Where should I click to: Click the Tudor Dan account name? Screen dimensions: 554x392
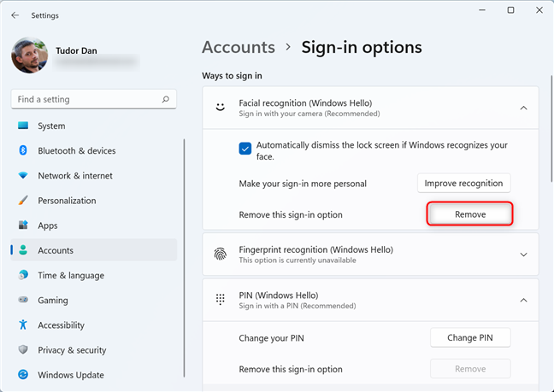point(76,50)
